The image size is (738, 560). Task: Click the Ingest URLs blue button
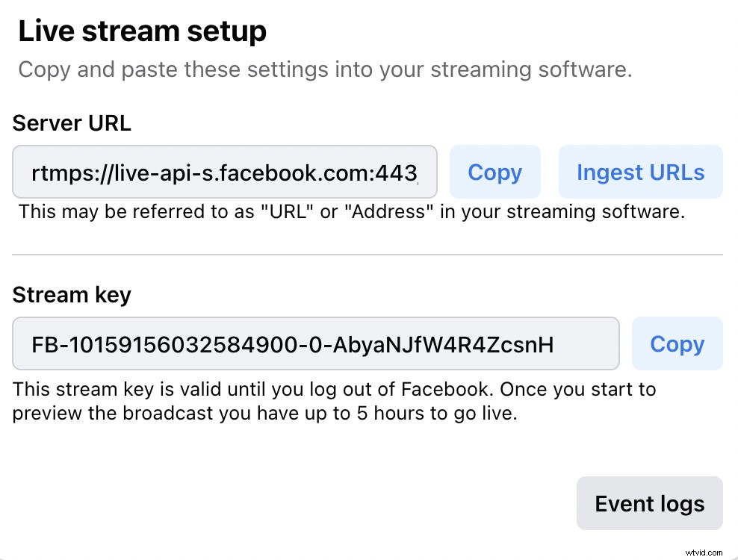tap(640, 172)
